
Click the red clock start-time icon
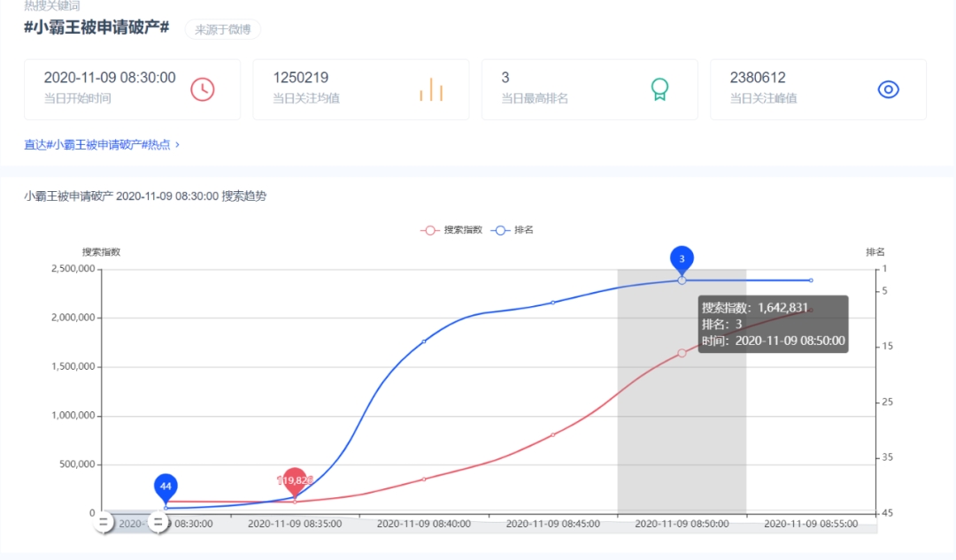coord(203,89)
